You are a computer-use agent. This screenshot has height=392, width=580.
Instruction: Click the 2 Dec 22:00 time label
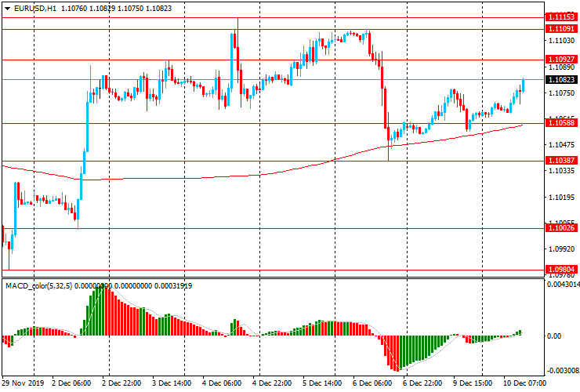121,383
